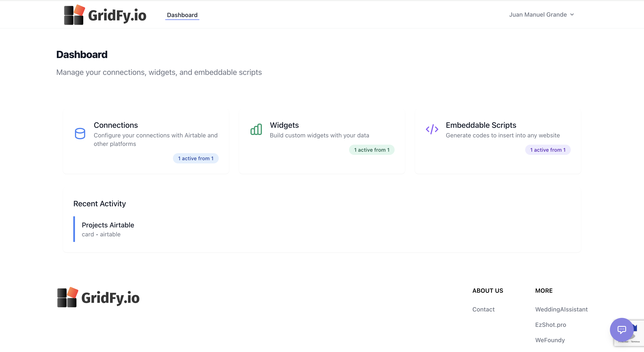
Task: Expand the Juan Manuel Grande user menu
Action: [538, 15]
